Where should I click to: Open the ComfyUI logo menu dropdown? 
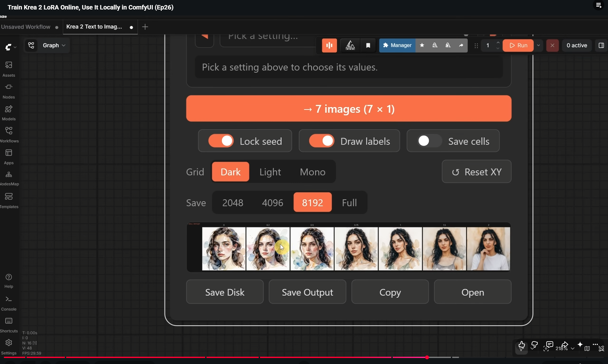10,47
